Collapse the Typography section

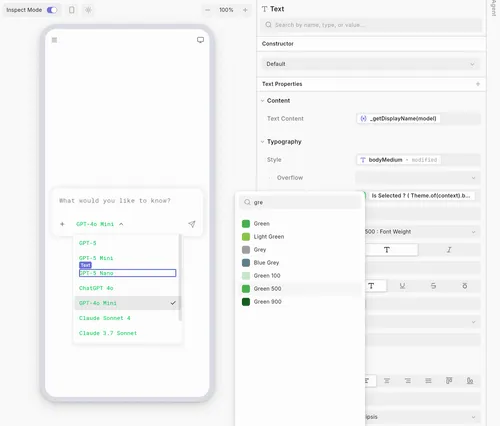pyautogui.click(x=263, y=142)
